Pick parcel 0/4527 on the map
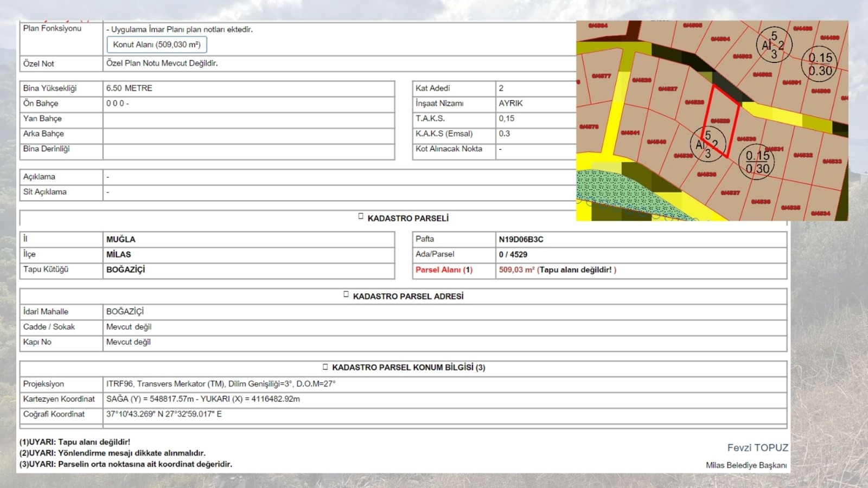Image resolution: width=868 pixels, height=488 pixels. coord(667,89)
